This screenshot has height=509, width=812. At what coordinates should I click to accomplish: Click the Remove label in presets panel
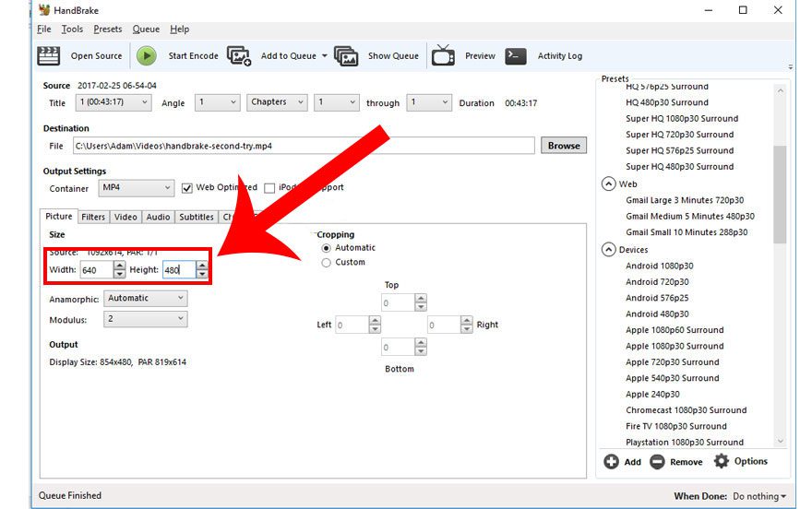click(x=687, y=462)
